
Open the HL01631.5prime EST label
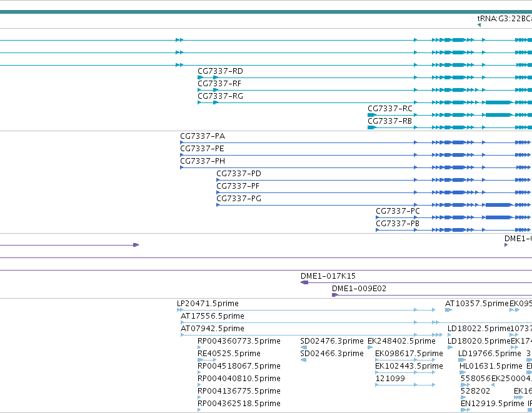coord(491,366)
